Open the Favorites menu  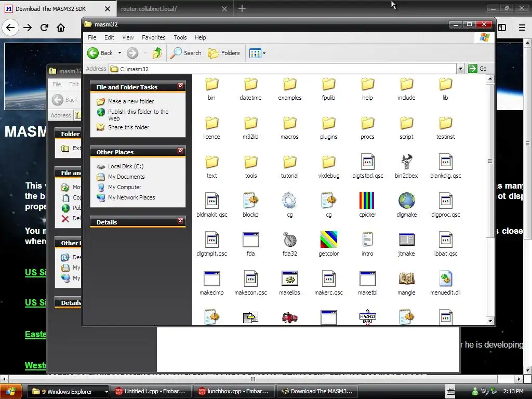[154, 37]
